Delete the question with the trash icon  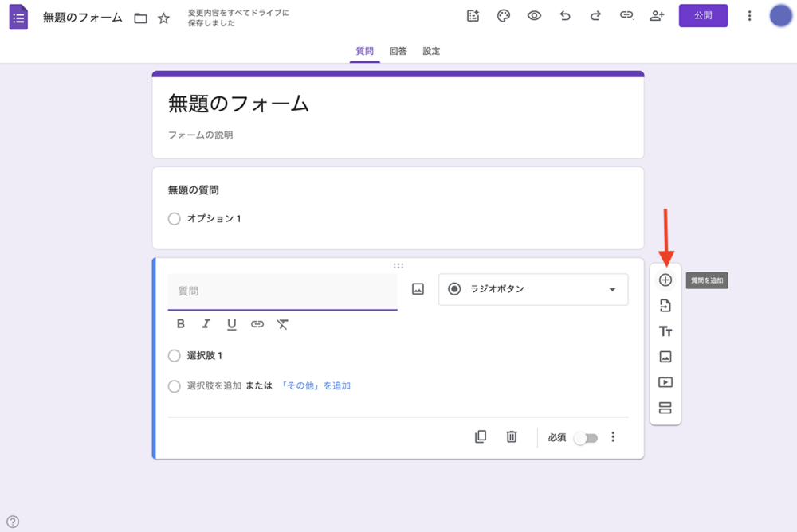point(511,436)
